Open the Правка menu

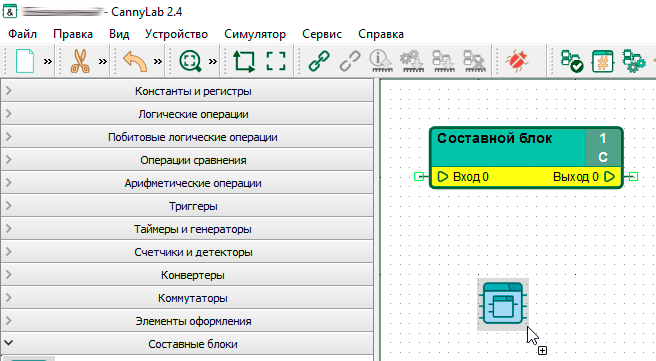coord(73,34)
